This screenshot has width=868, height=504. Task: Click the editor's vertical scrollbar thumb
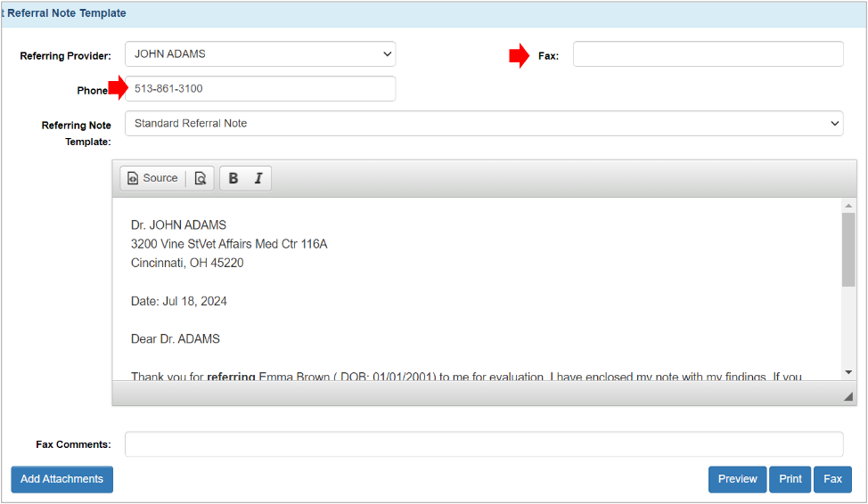point(848,249)
